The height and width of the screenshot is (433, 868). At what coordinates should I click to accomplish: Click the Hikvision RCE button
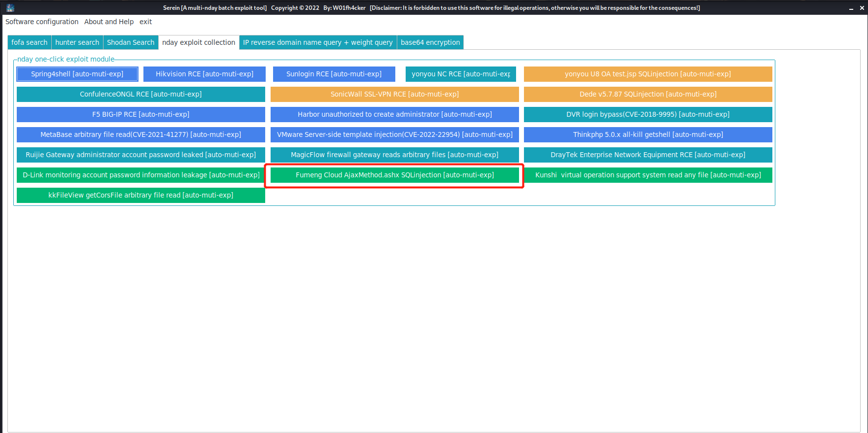(x=205, y=74)
